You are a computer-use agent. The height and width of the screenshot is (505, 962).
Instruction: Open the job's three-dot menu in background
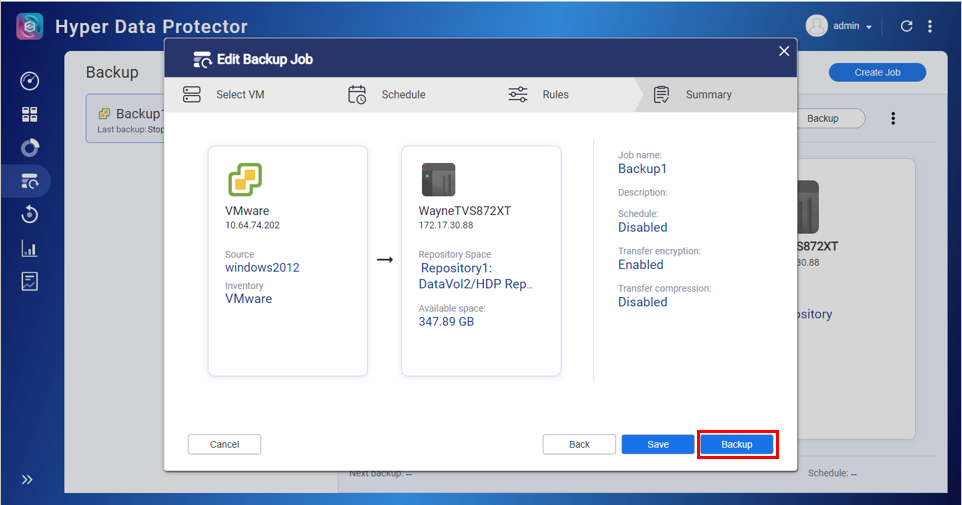[893, 118]
